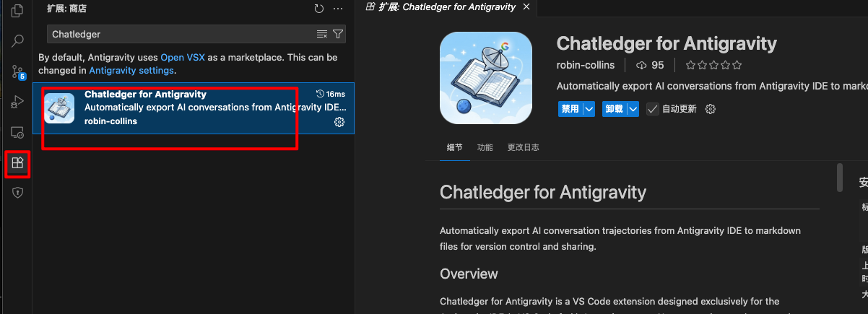Clear the extension search results
The height and width of the screenshot is (314, 868).
pyautogui.click(x=322, y=34)
